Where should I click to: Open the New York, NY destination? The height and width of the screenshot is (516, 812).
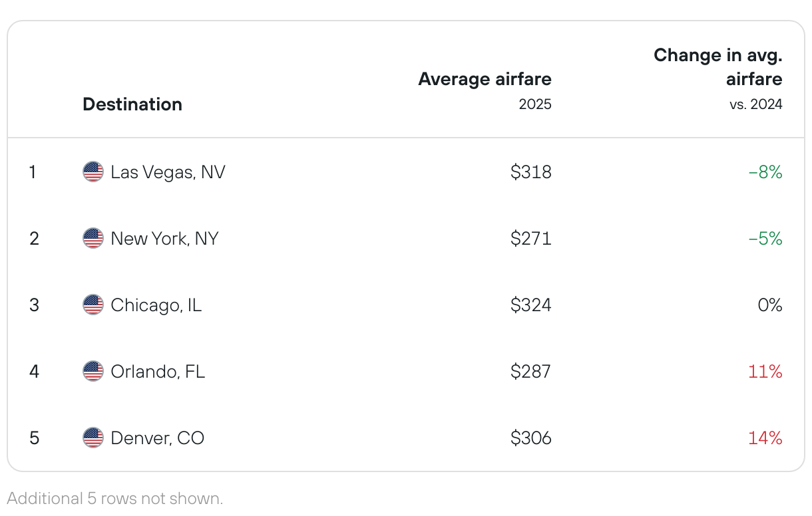[x=164, y=239]
